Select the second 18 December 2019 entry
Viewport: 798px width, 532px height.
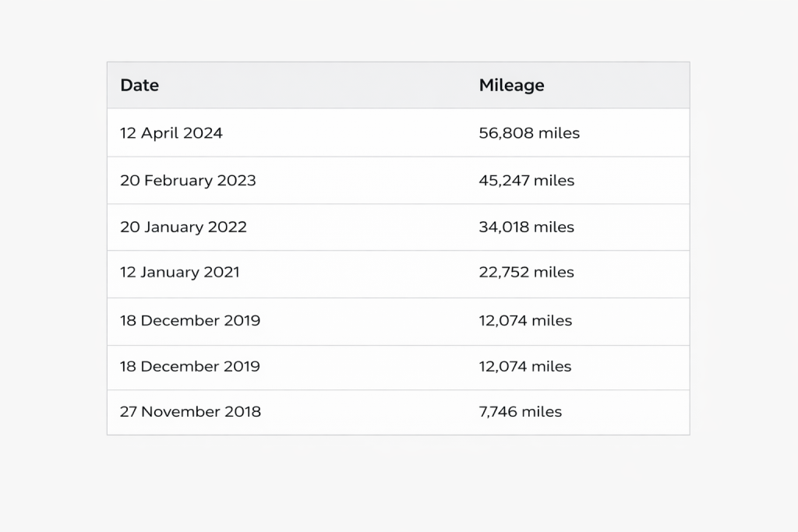pos(190,367)
